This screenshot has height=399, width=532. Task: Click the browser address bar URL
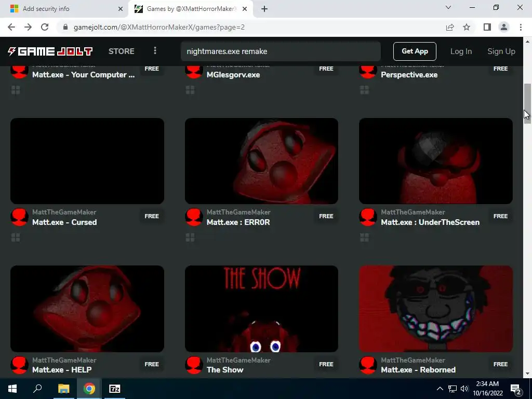point(159,27)
